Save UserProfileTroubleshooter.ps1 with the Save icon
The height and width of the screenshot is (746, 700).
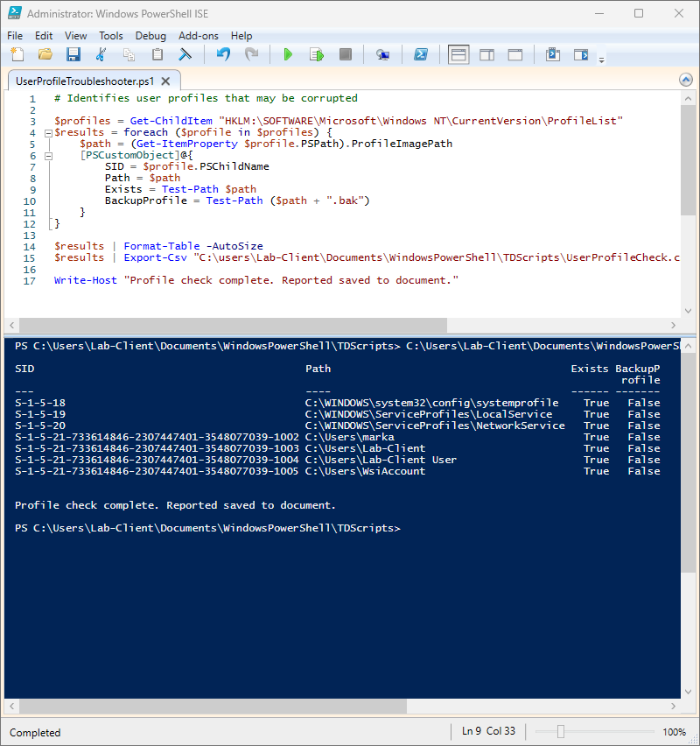click(73, 53)
